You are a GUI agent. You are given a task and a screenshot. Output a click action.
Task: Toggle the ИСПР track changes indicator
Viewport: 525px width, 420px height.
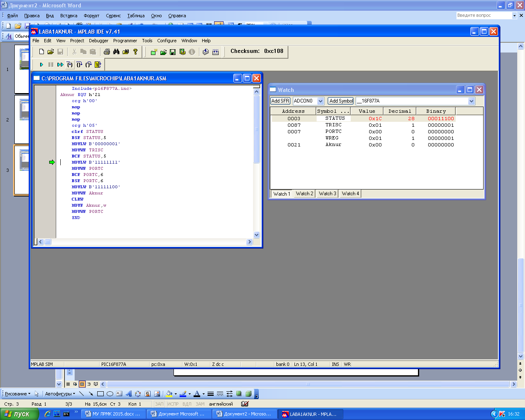coord(173,404)
